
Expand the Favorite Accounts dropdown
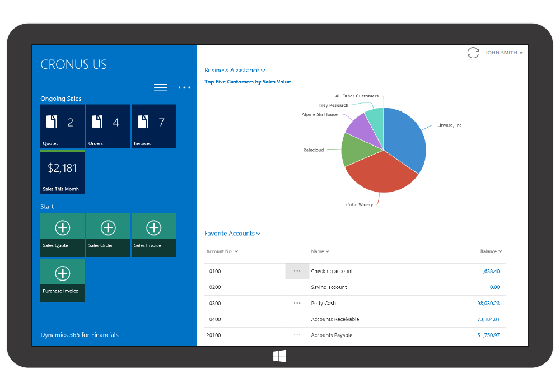coord(232,234)
